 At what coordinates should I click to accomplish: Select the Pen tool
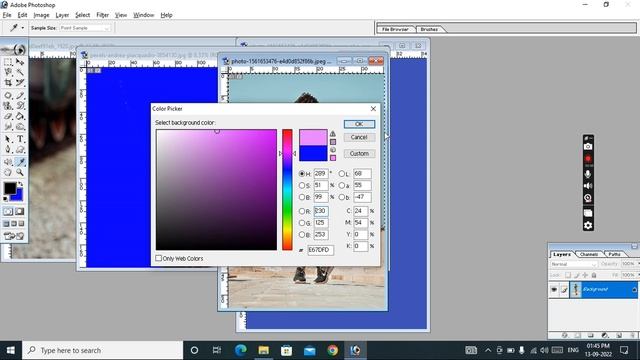[8, 149]
